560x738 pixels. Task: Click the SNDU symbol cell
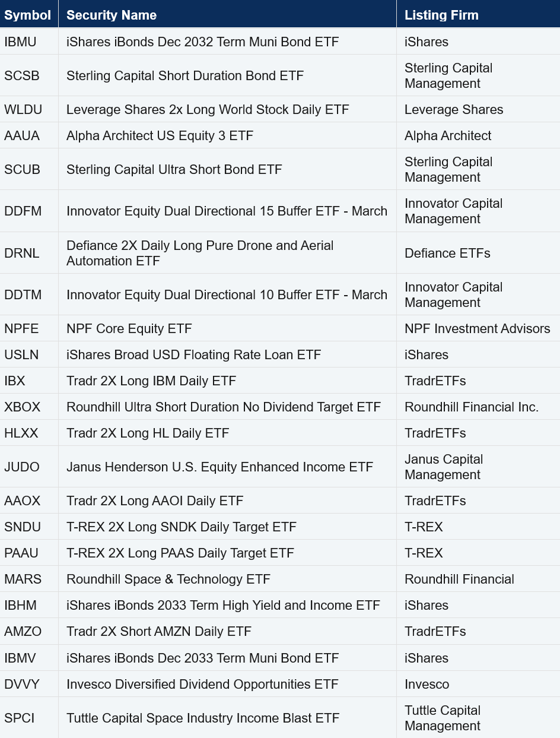(x=21, y=527)
